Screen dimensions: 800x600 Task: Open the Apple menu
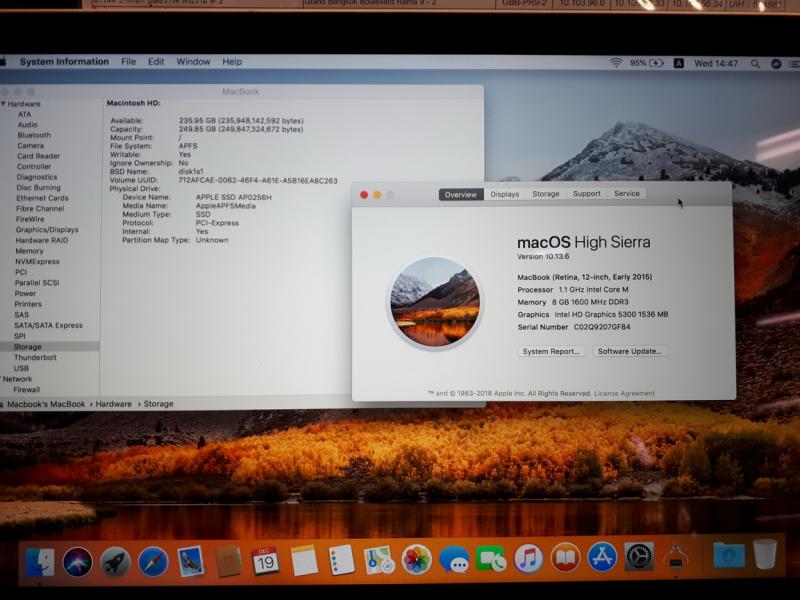point(3,62)
